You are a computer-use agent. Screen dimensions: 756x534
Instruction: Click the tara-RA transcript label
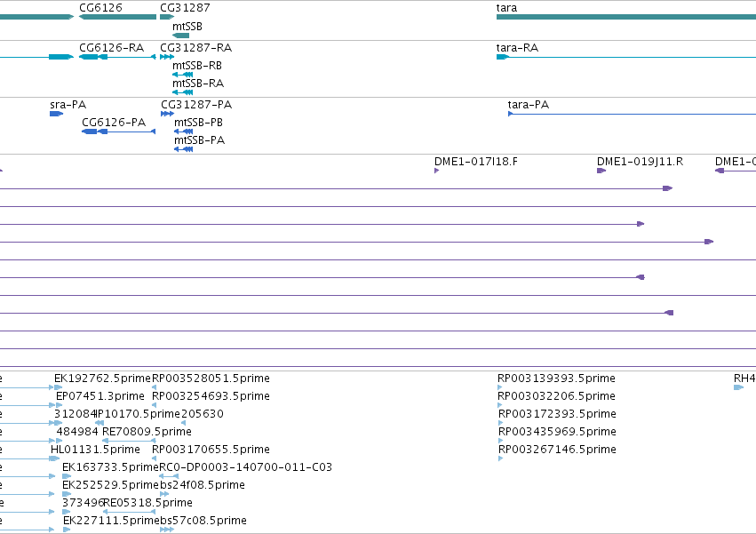(x=517, y=48)
